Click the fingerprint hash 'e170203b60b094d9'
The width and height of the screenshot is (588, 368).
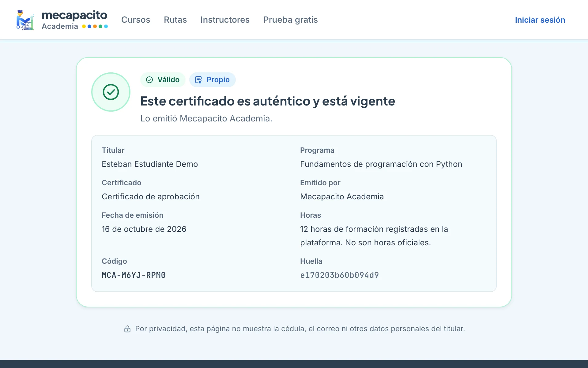(339, 275)
